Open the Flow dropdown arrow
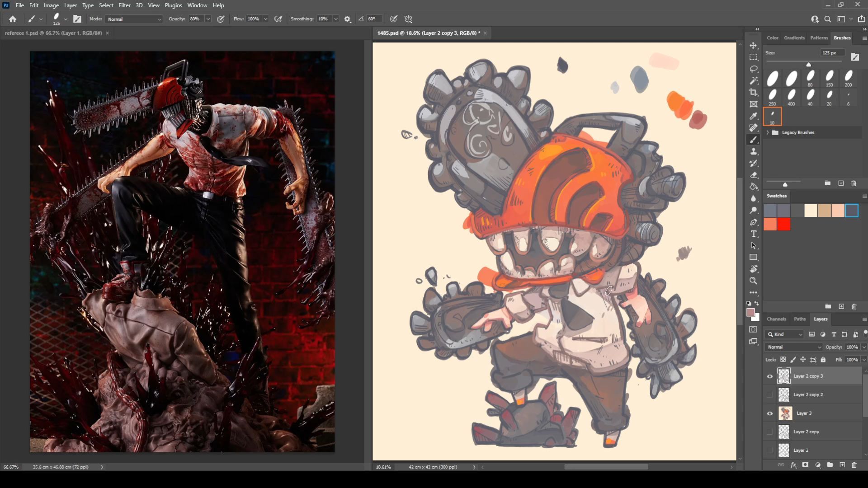This screenshot has height=488, width=868. [265, 19]
